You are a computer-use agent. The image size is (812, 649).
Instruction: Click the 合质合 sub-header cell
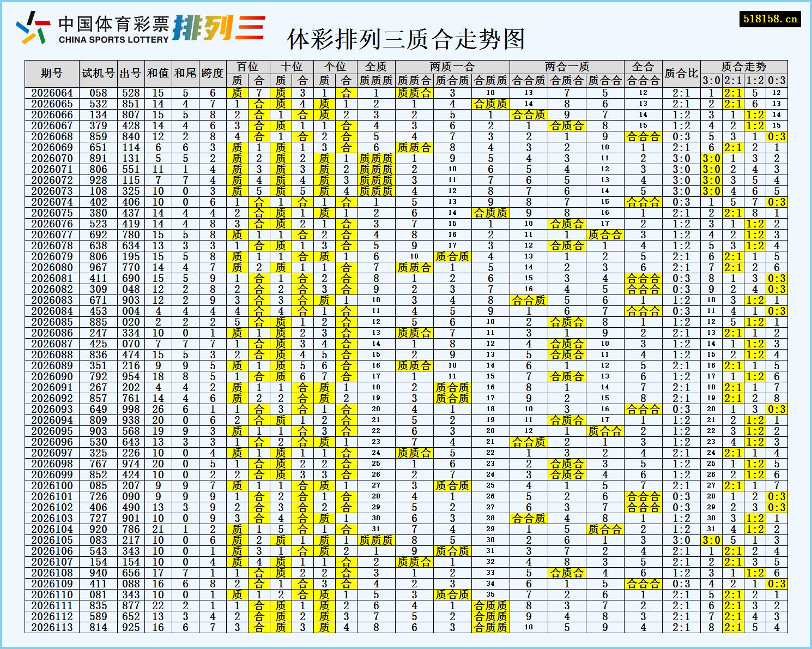pyautogui.click(x=567, y=80)
